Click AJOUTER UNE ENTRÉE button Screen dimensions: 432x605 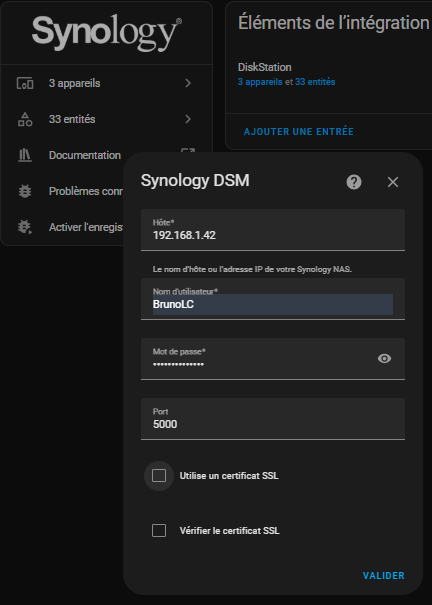(299, 132)
